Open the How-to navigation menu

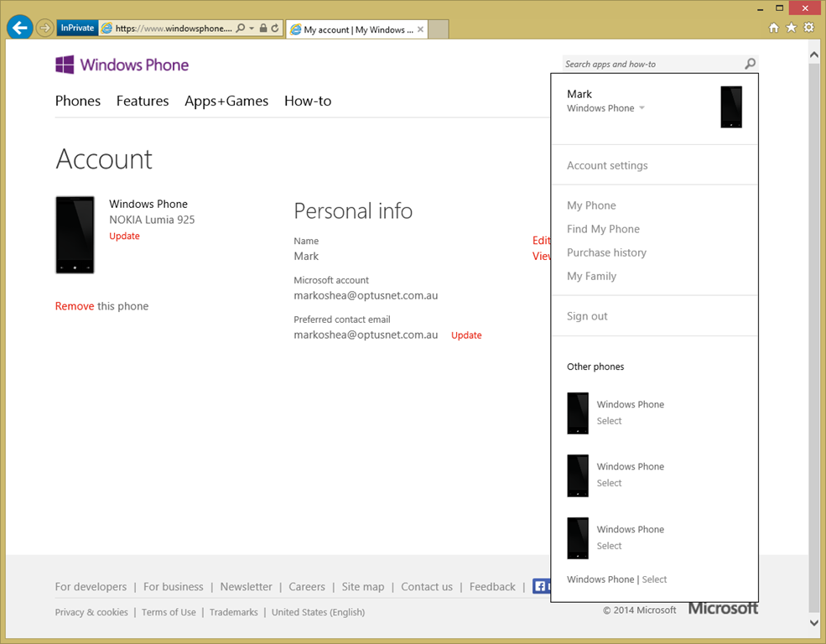tap(308, 101)
